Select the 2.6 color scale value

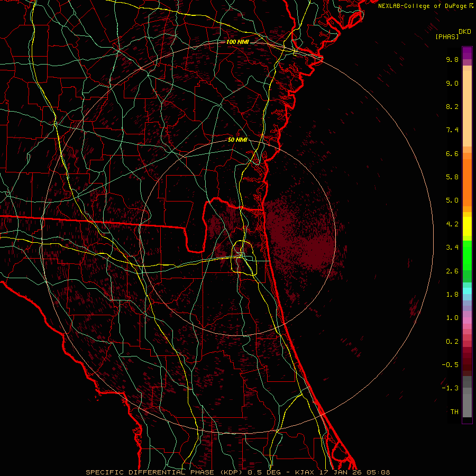(x=452, y=271)
